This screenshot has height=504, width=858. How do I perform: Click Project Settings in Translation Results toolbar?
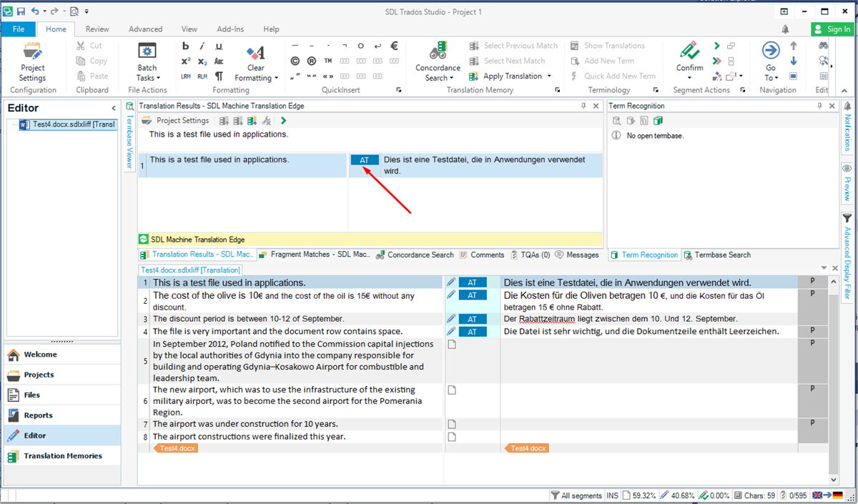point(176,121)
